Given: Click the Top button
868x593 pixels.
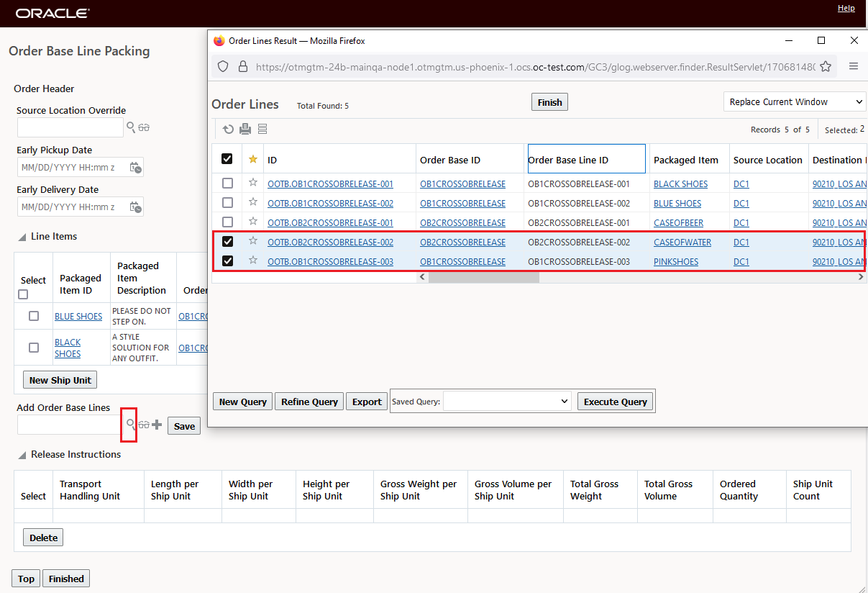Looking at the screenshot, I should [26, 579].
